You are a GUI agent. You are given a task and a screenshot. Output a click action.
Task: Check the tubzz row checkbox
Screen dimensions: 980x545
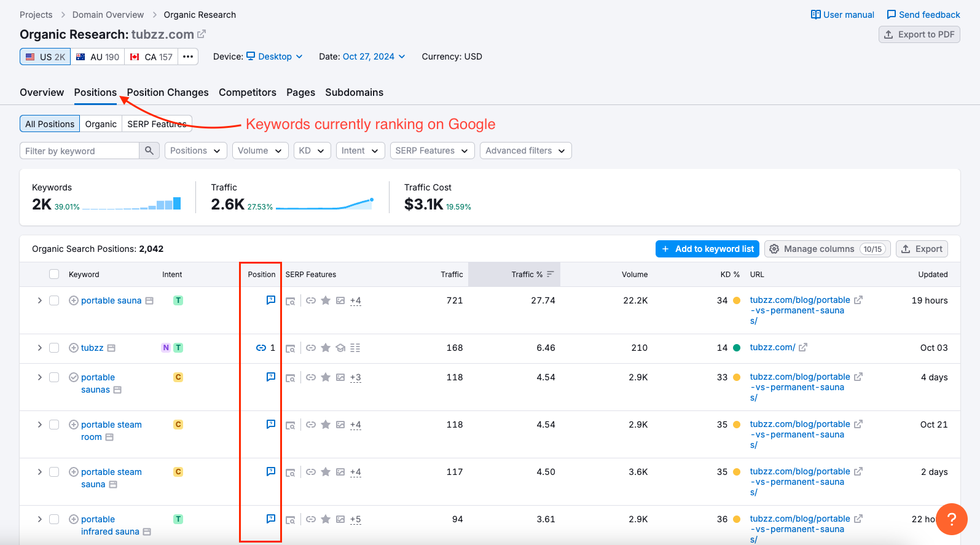54,348
